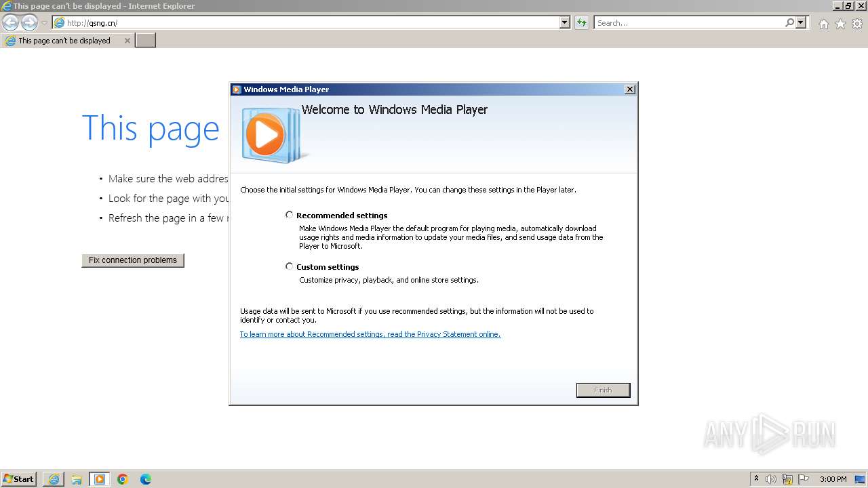Viewport: 868px width, 488px height.
Task: Open the Tools gear icon
Action: (857, 24)
